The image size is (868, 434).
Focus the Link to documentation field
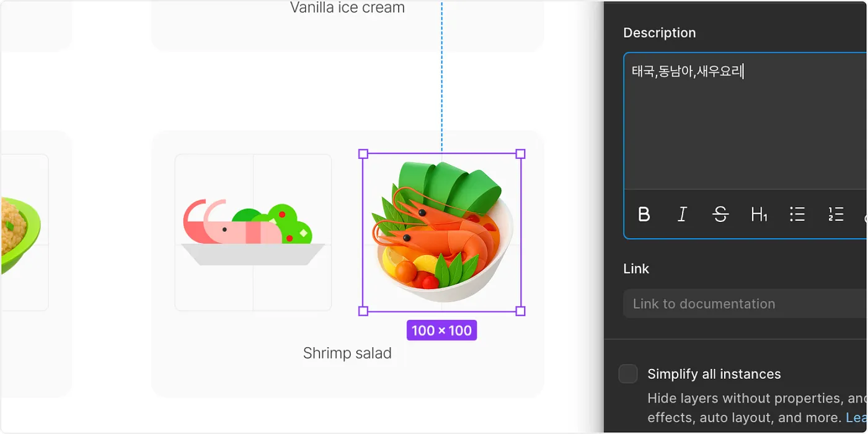coord(744,304)
